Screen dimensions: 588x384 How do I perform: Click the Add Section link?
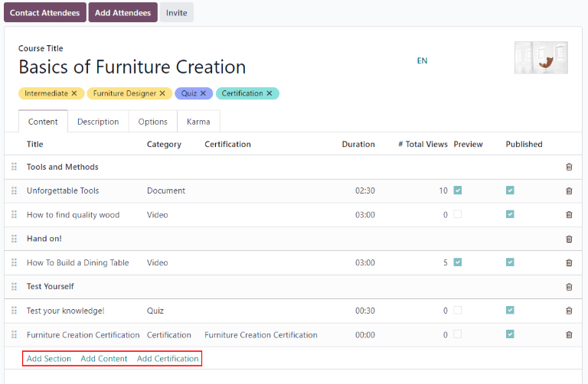tap(49, 359)
